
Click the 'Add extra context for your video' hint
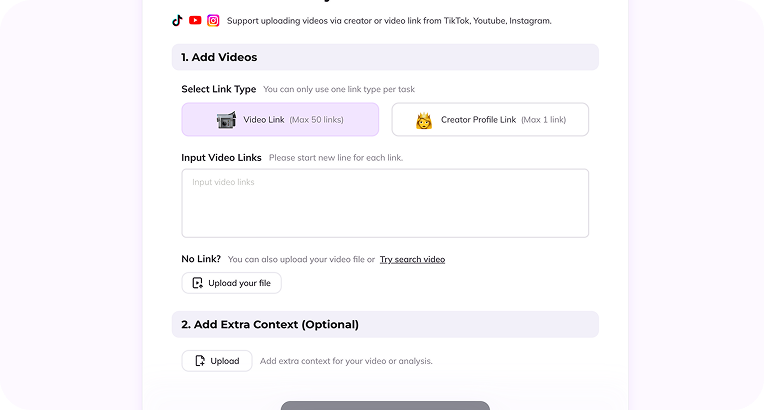[346, 361]
